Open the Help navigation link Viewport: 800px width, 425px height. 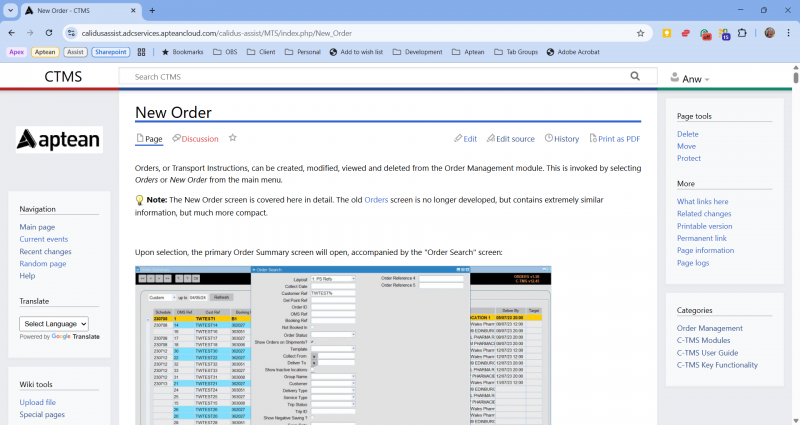pyautogui.click(x=28, y=276)
